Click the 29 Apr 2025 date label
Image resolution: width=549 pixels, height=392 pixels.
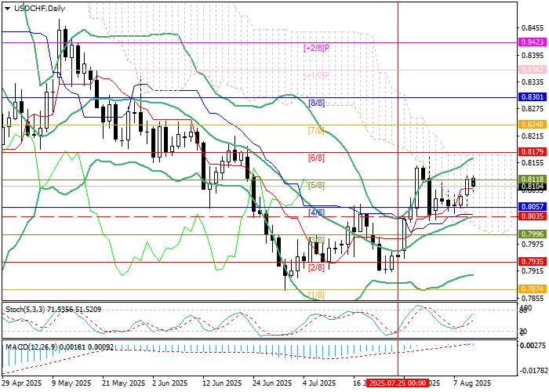(x=22, y=383)
